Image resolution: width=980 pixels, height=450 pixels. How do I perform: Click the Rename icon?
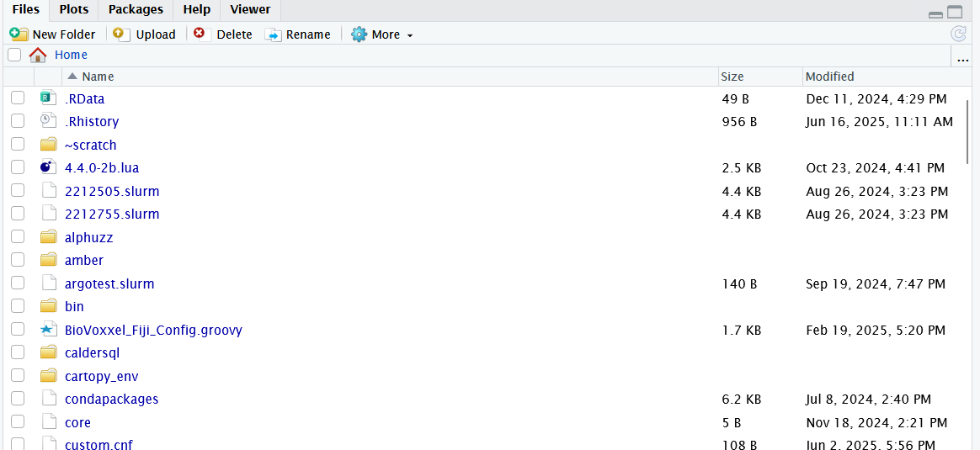coord(273,34)
